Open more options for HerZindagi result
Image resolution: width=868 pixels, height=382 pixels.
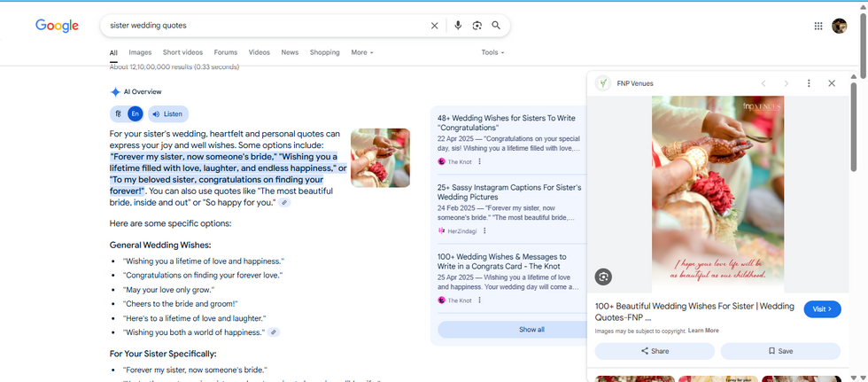tap(484, 230)
